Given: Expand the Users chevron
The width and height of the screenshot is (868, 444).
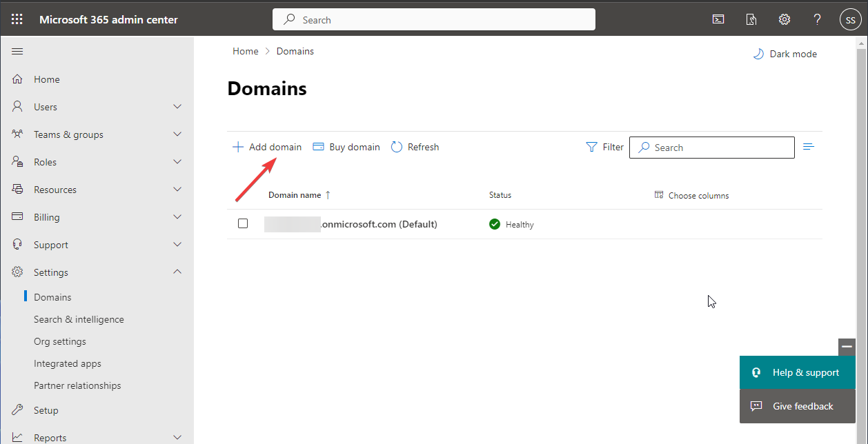Looking at the screenshot, I should [177, 107].
